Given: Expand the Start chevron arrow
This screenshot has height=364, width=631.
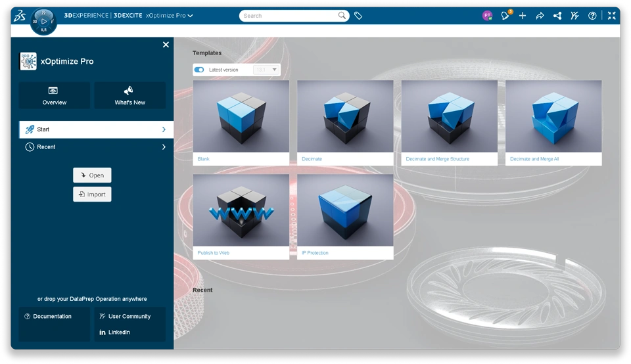Looking at the screenshot, I should (x=164, y=129).
